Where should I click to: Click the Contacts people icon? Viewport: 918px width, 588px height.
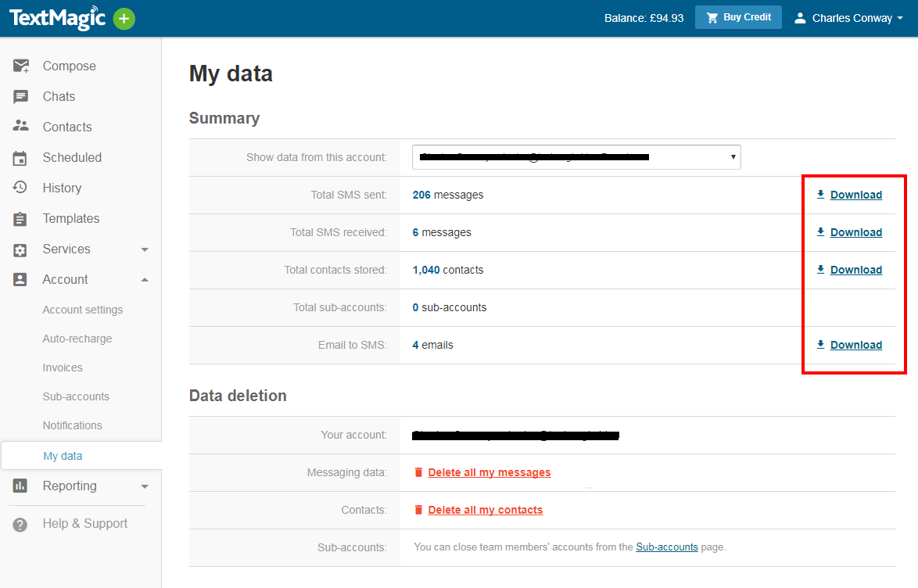(x=20, y=126)
